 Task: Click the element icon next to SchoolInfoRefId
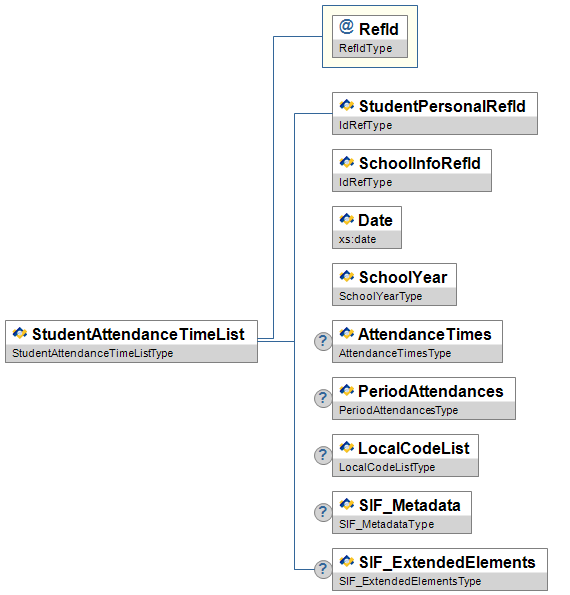click(x=346, y=162)
